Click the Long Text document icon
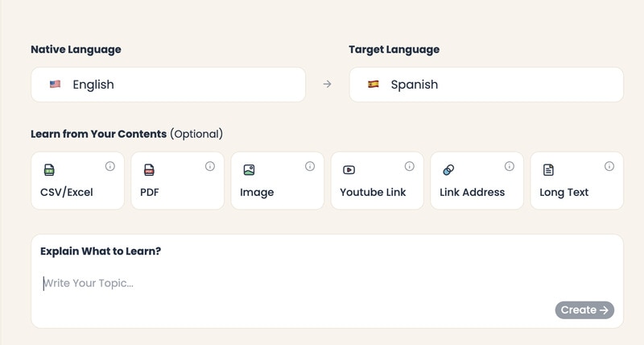Viewport: 644px width, 345px height. (x=548, y=170)
